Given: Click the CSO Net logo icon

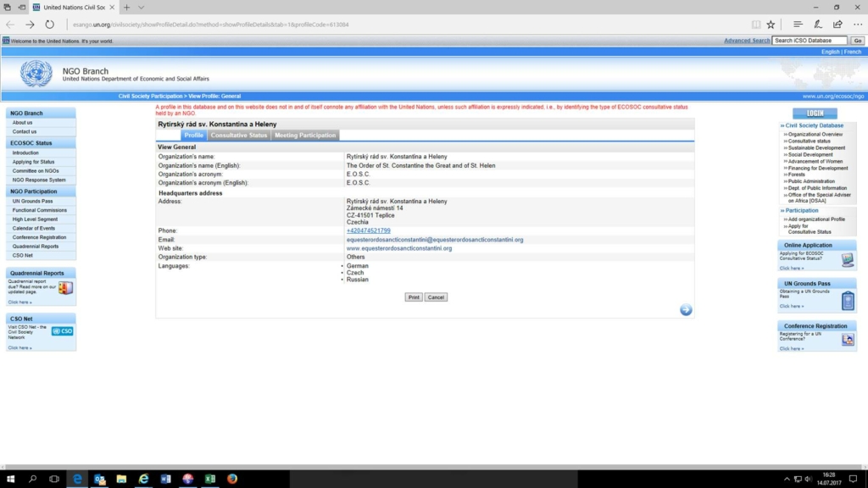Looking at the screenshot, I should [63, 331].
